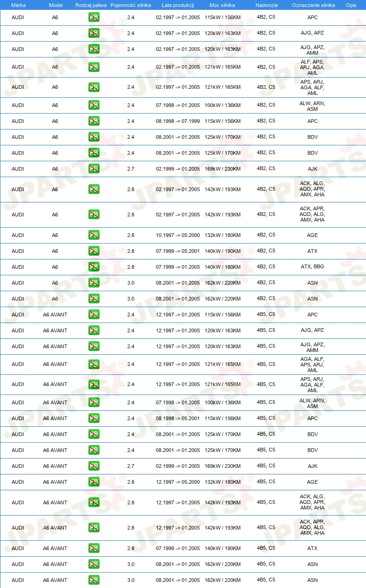
Task: Click fuel icon in A6 AVANT 12.1997 AGE row
Action: point(94,482)
